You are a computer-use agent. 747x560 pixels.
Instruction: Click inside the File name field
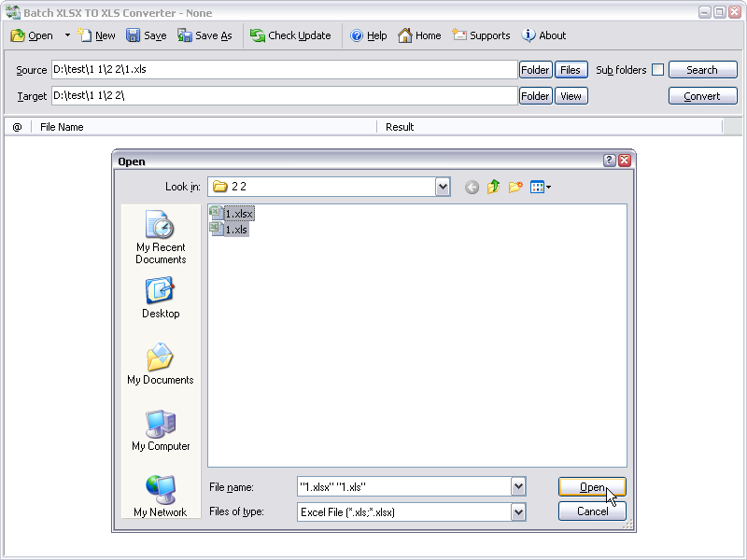tap(404, 486)
